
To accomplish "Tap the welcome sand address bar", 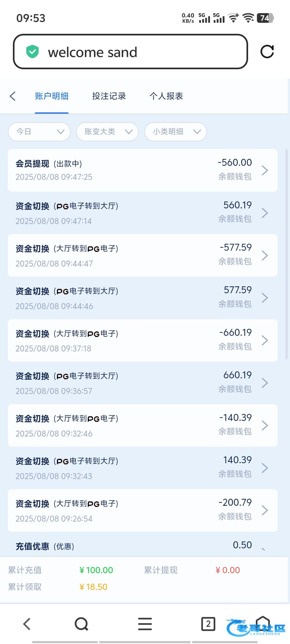I will (130, 52).
